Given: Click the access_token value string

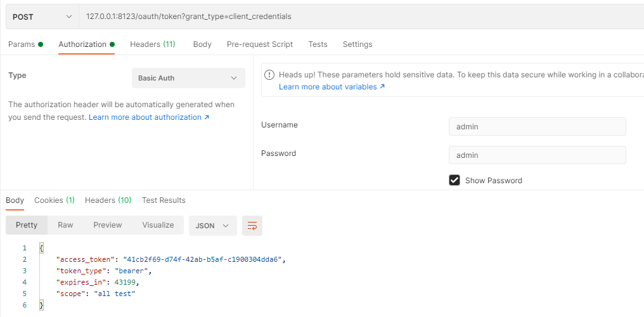Looking at the screenshot, I should pos(202,259).
